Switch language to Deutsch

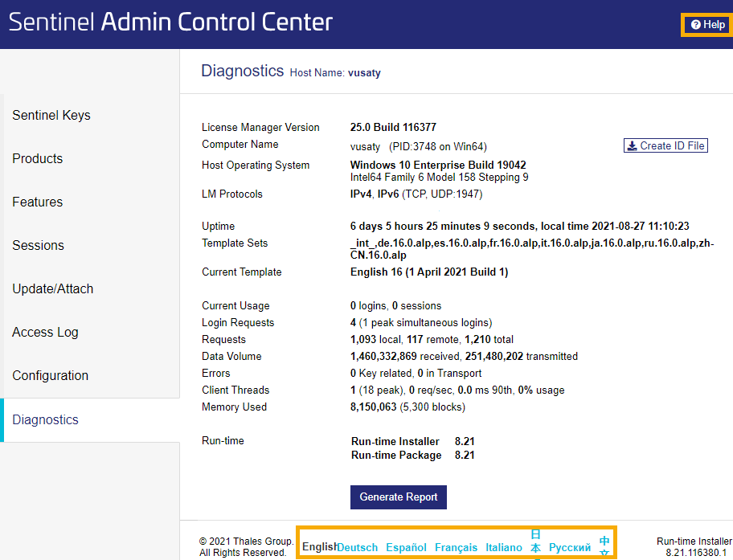tap(358, 547)
